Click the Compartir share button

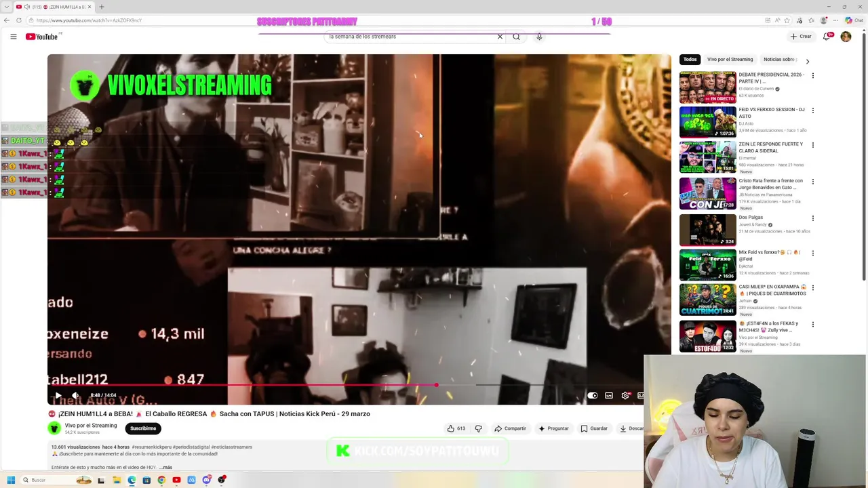tap(510, 428)
